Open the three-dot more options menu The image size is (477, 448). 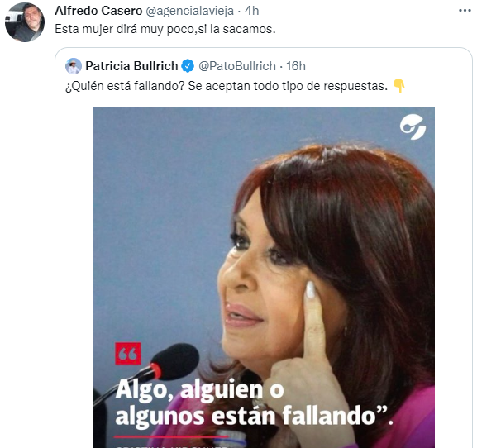(x=465, y=11)
